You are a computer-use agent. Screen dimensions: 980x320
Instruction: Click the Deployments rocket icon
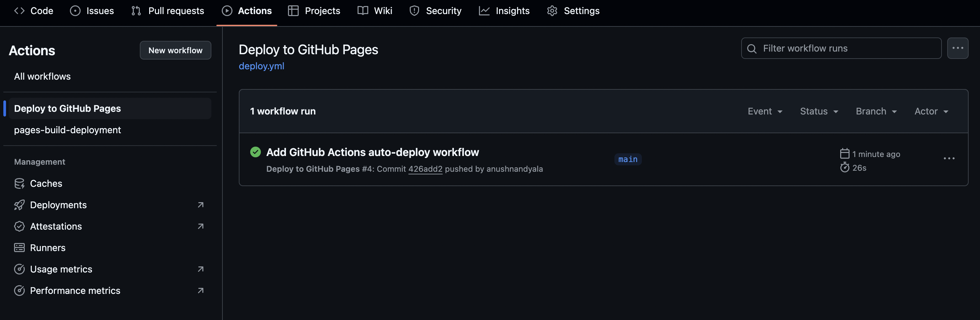click(x=19, y=205)
